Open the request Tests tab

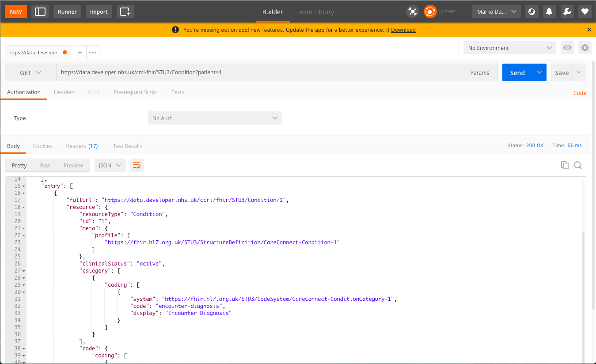point(178,92)
